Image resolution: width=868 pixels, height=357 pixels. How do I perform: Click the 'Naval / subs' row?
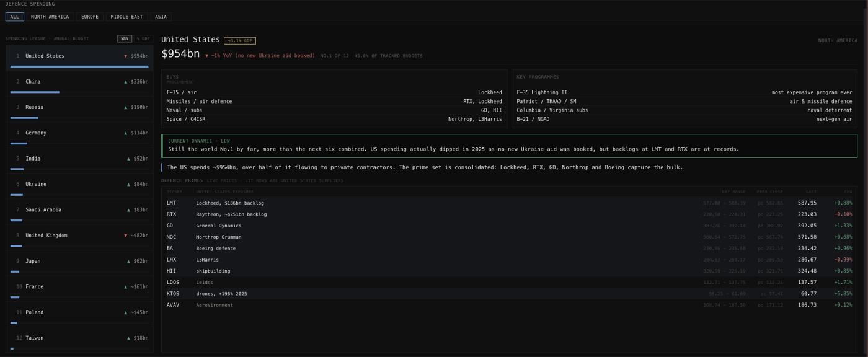coord(334,110)
